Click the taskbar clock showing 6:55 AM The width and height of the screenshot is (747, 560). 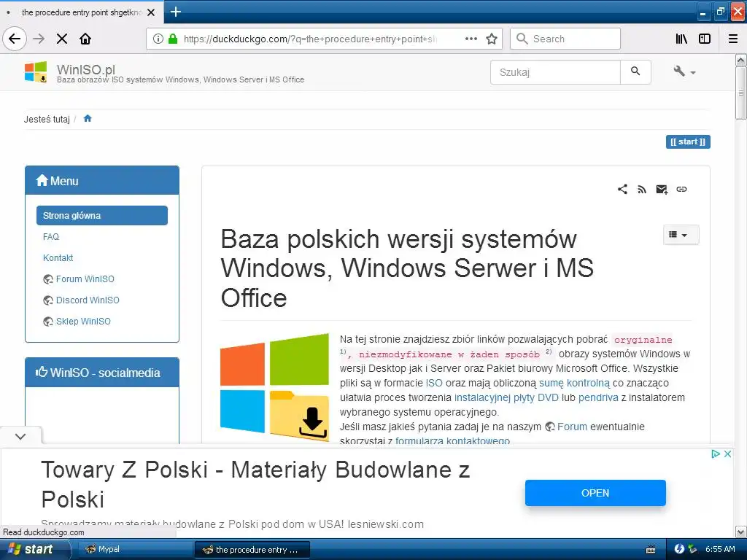[720, 549]
